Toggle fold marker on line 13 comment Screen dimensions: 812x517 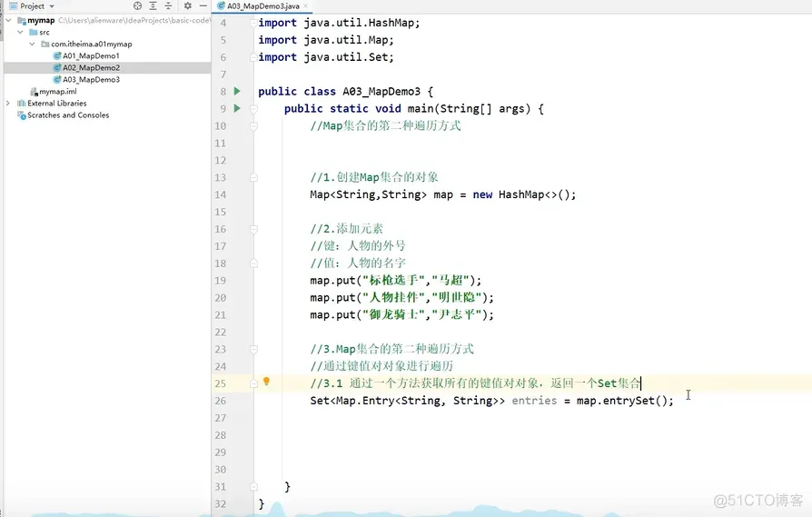[x=253, y=177]
